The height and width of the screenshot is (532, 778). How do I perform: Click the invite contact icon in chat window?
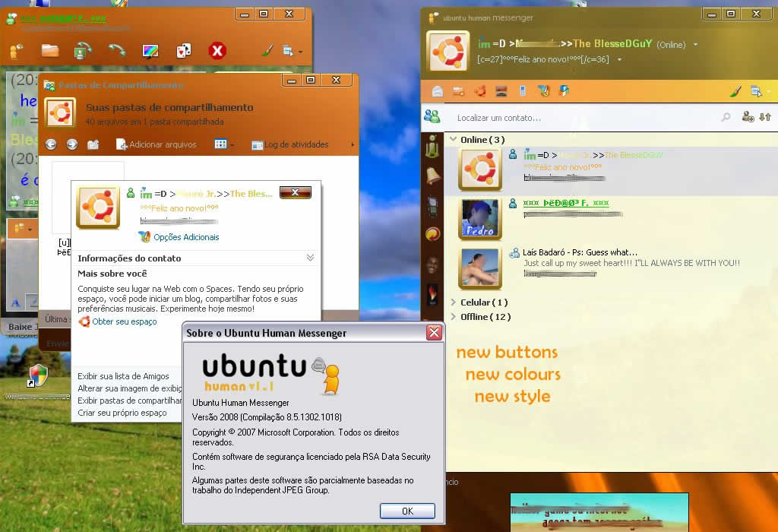pos(17,51)
